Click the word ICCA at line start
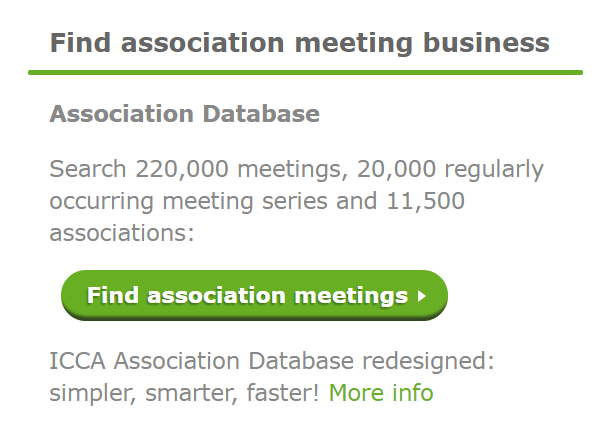This screenshot has height=424, width=594. click(77, 361)
